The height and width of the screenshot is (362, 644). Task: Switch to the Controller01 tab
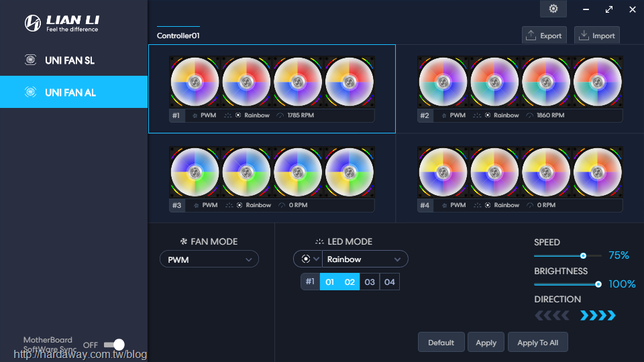click(x=178, y=36)
